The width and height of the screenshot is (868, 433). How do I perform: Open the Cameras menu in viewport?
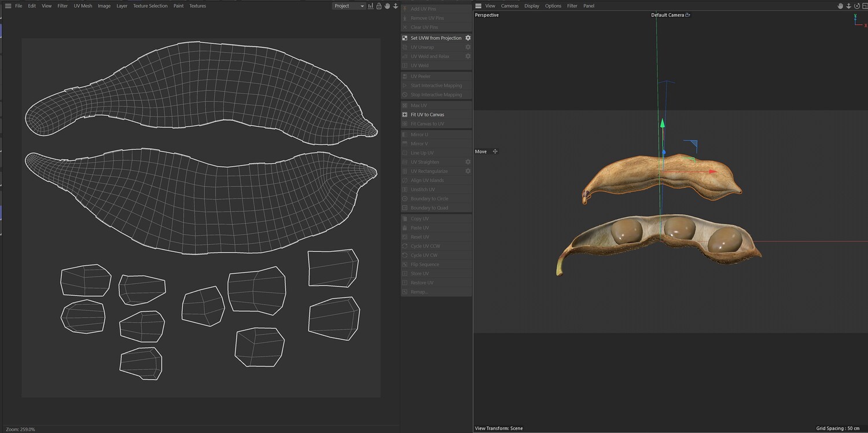coord(509,6)
